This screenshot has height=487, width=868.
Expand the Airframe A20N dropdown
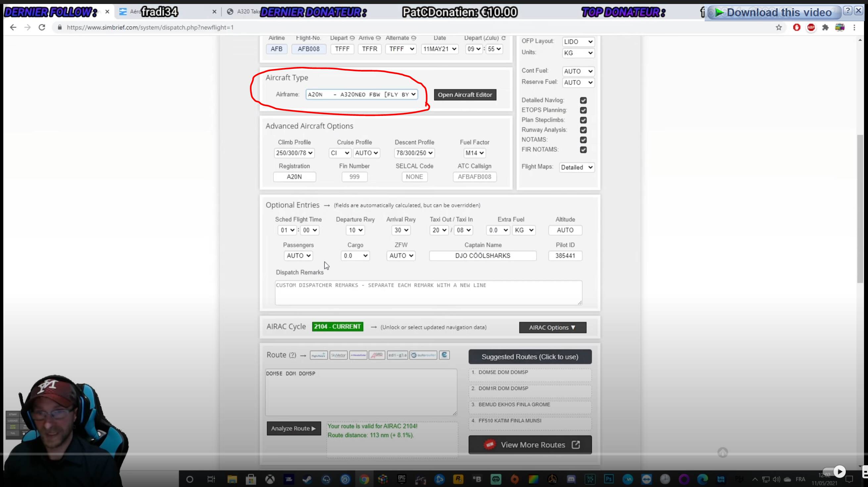362,94
